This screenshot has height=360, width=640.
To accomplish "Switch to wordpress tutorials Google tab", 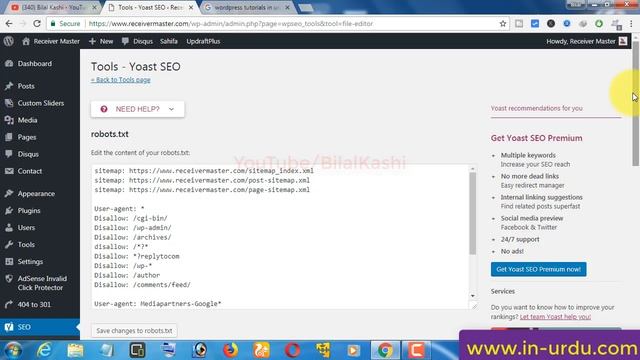I will 247,7.
